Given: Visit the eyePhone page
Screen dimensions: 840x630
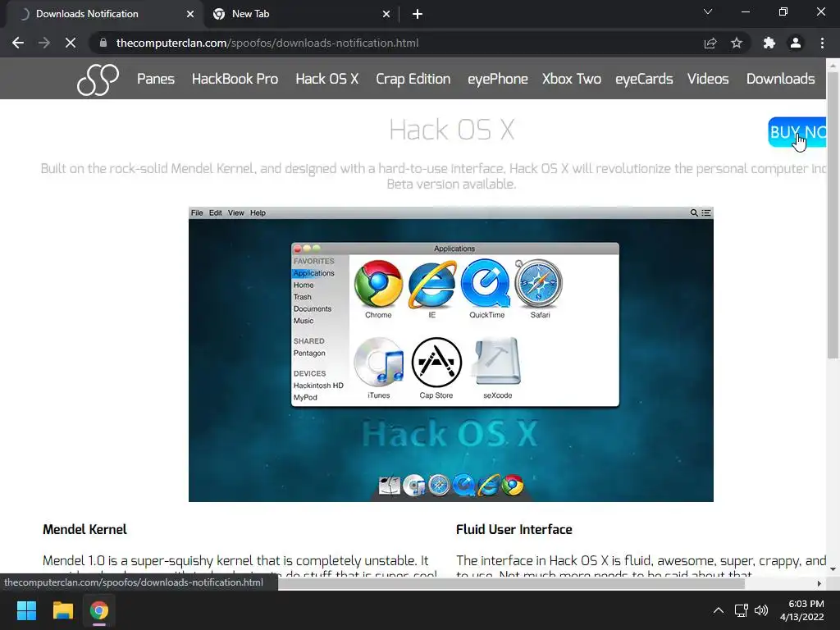Looking at the screenshot, I should tap(498, 79).
